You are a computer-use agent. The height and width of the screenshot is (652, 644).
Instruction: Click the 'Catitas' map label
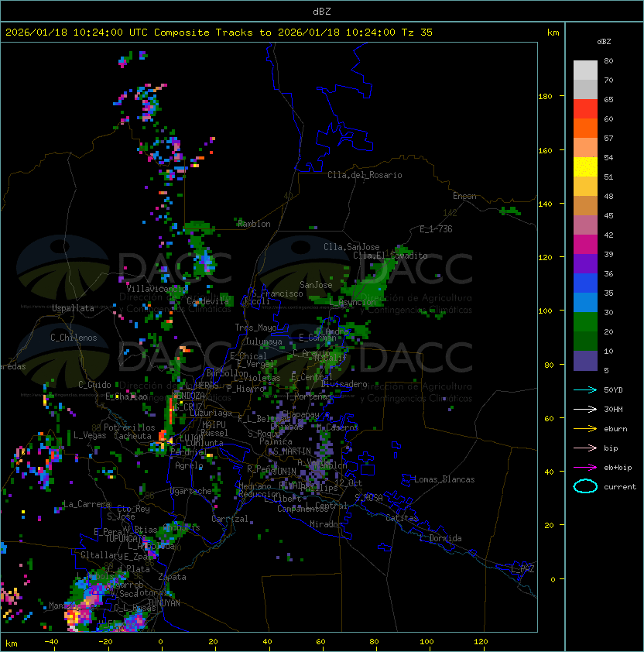[402, 518]
